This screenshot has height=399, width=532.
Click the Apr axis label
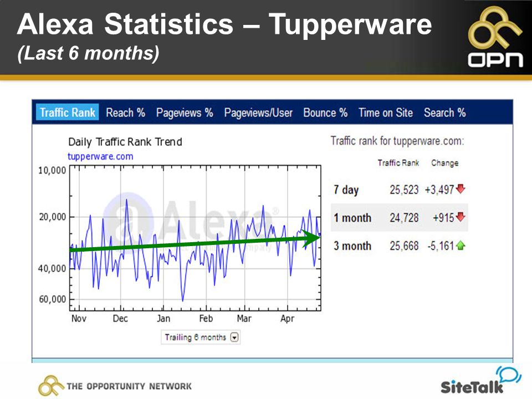click(x=288, y=319)
